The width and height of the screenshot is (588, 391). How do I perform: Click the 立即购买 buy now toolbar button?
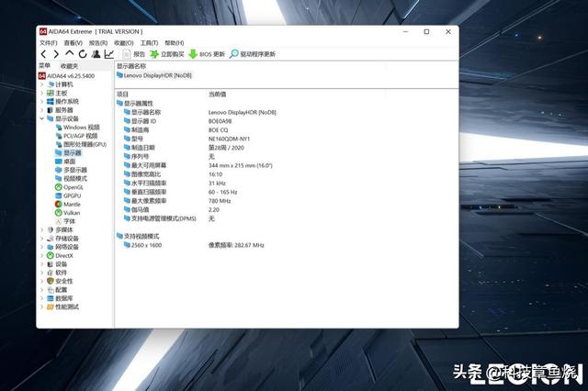(x=167, y=54)
